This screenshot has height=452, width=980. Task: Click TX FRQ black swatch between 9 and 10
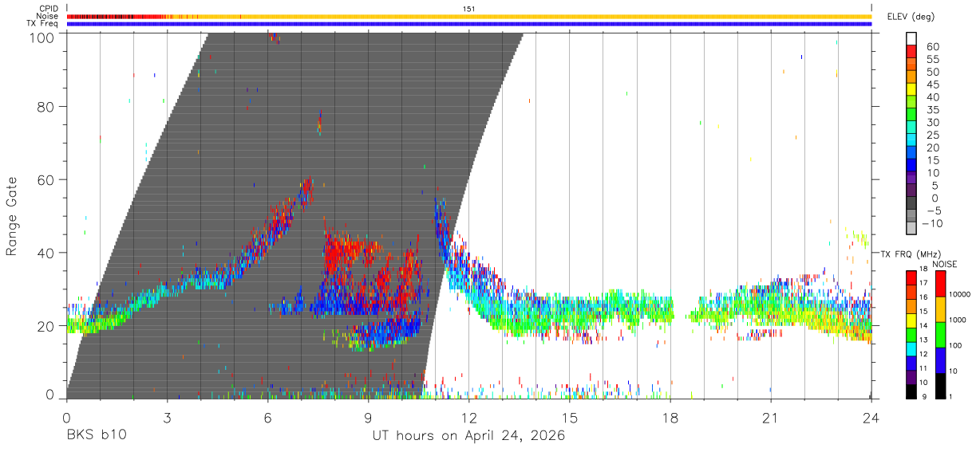[911, 391]
